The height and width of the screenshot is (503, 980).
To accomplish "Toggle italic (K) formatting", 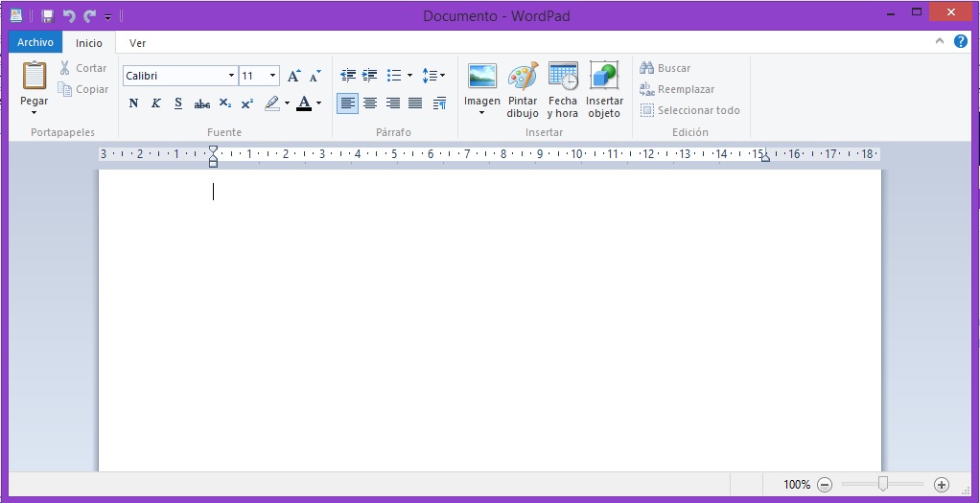I will click(x=155, y=103).
